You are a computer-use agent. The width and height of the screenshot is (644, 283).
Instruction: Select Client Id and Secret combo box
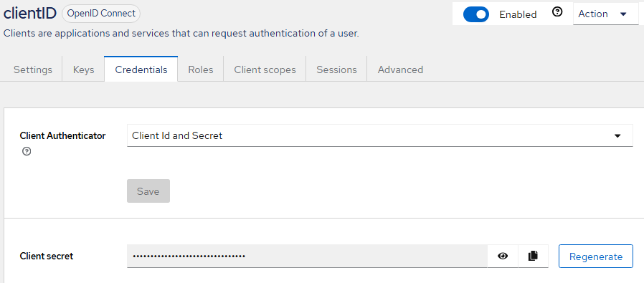coord(380,135)
